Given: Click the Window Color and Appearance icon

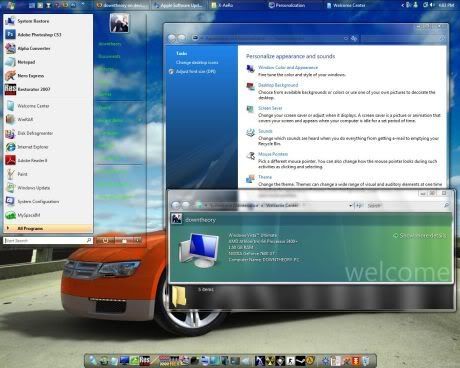Looking at the screenshot, I should 250,69.
